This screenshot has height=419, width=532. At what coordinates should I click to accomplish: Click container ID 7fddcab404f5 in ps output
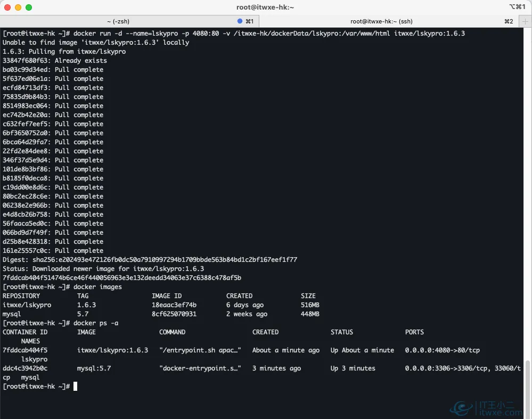point(25,350)
